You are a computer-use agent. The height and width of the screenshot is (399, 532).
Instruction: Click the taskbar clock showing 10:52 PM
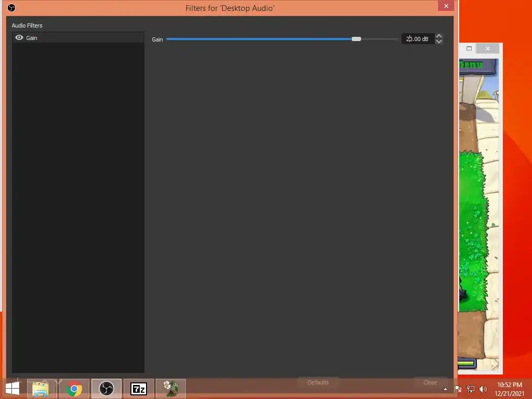point(509,389)
